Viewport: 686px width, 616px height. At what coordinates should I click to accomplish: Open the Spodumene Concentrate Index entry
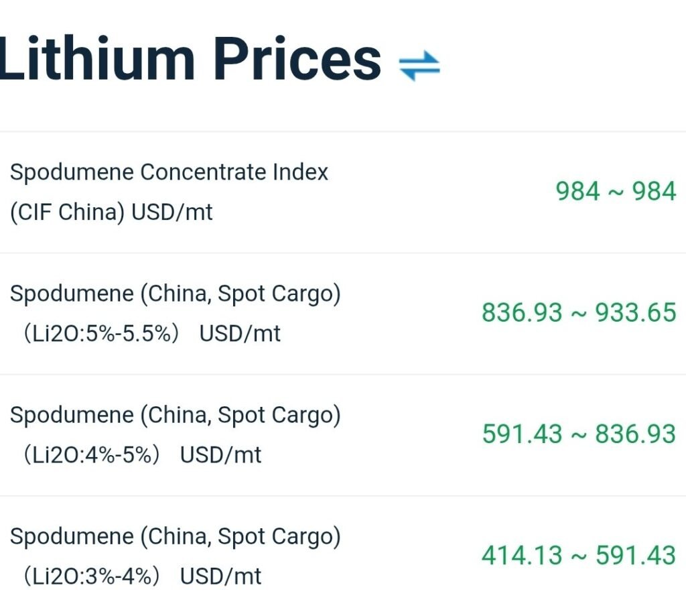(169, 172)
